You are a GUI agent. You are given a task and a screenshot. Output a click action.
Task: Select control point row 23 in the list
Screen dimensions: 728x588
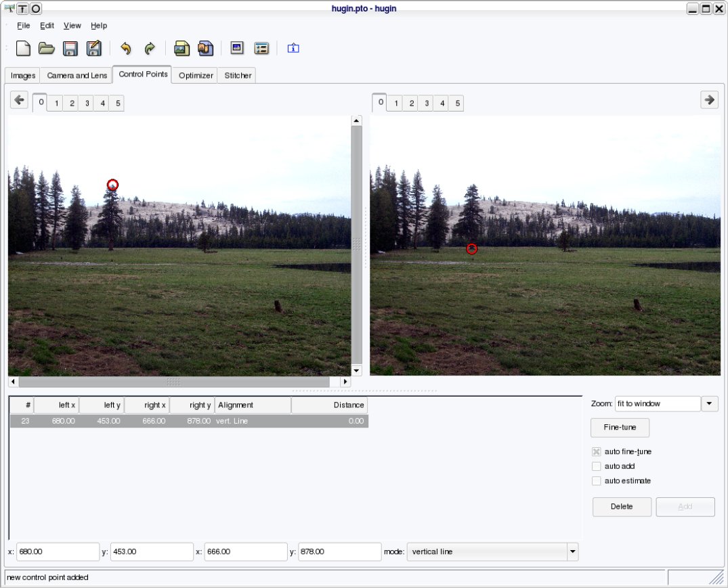[x=189, y=421]
